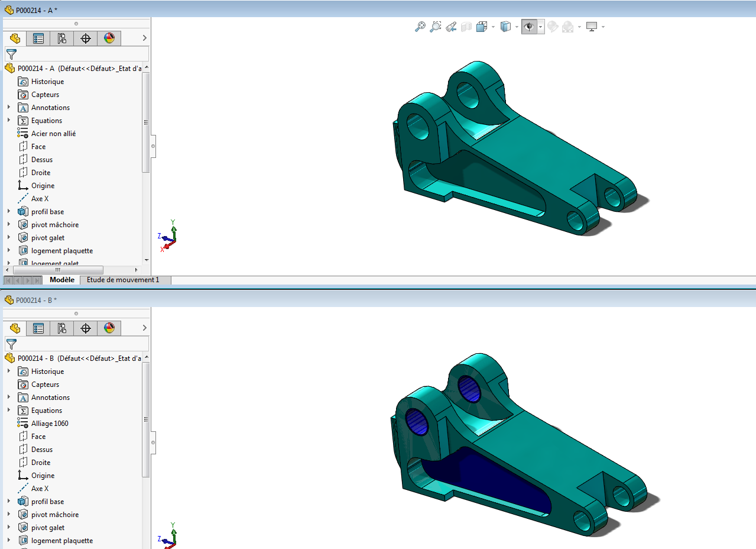The image size is (756, 549).
Task: Open the View Orientation dropdown arrow
Action: [x=493, y=27]
